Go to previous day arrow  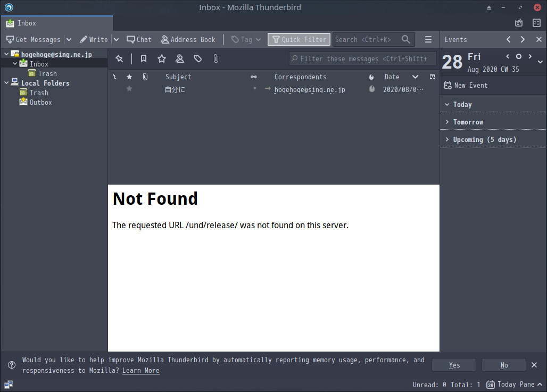click(508, 56)
